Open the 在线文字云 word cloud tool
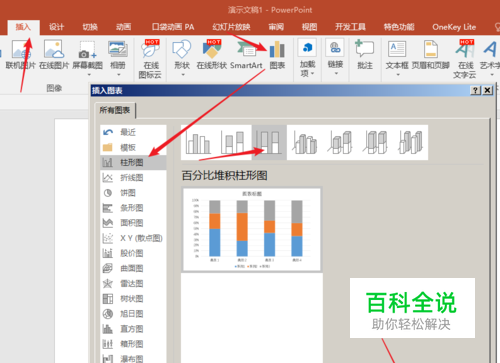 pyautogui.click(x=465, y=59)
